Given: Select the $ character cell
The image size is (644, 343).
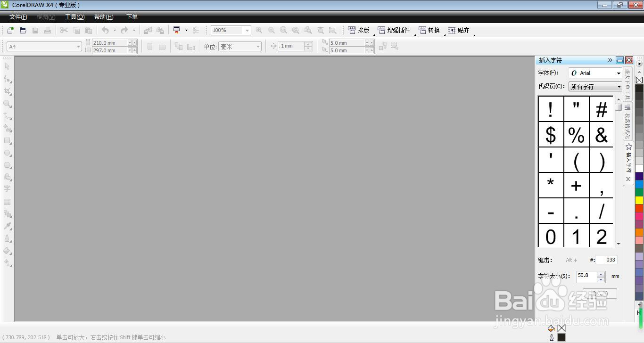Looking at the screenshot, I should point(551,135).
